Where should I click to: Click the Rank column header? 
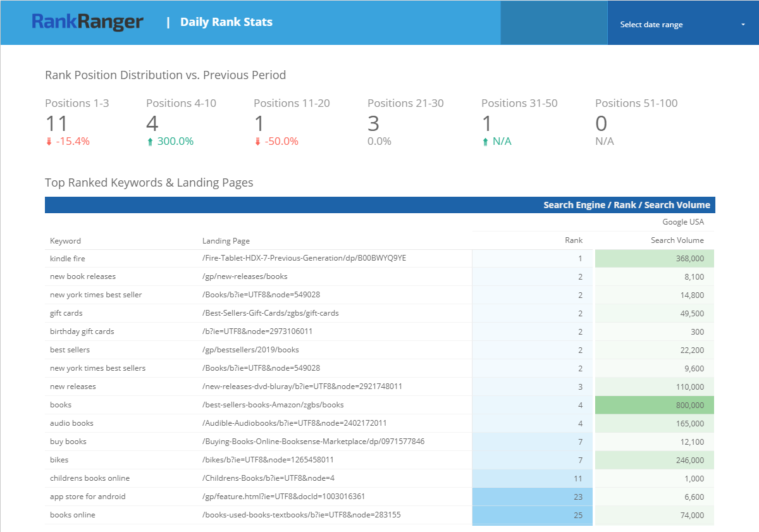click(574, 240)
